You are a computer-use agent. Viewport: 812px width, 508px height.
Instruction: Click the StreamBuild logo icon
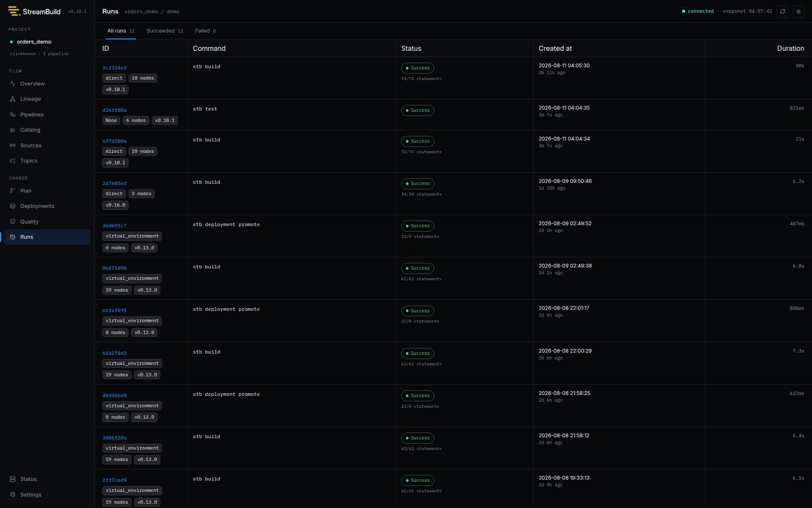[14, 11]
